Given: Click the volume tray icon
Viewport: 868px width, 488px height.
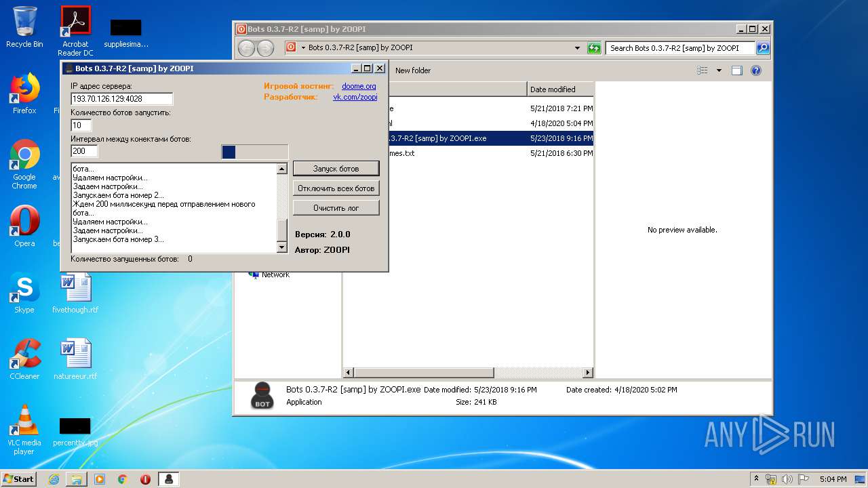Looking at the screenshot, I should point(787,479).
